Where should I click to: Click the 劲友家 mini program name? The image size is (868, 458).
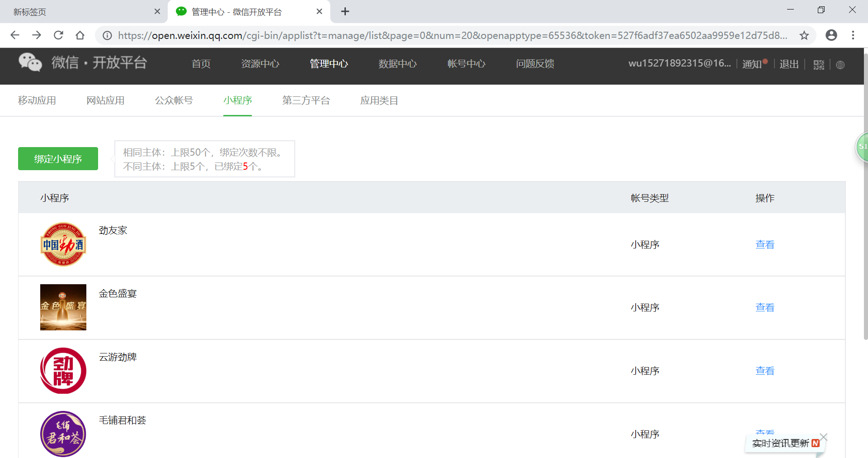pos(113,230)
